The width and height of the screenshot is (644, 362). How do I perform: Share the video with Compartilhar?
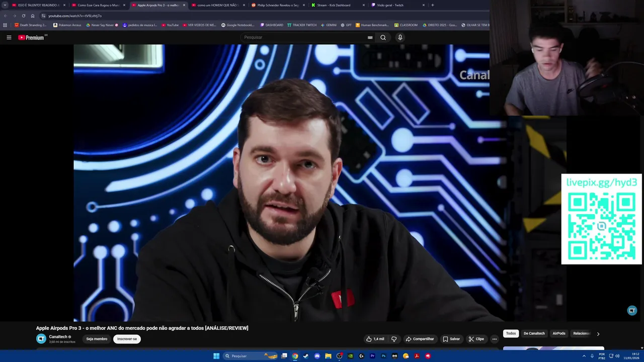[x=420, y=339]
